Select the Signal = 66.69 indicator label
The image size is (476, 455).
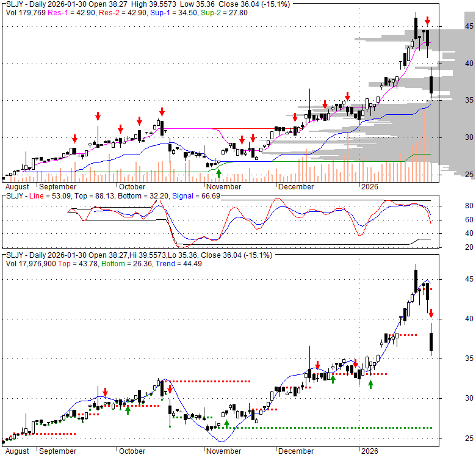tap(196, 196)
